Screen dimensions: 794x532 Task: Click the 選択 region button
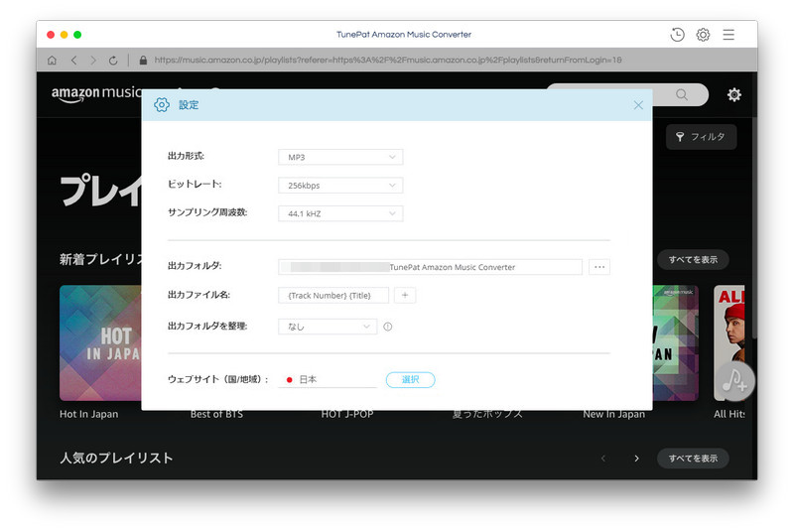[x=410, y=379]
